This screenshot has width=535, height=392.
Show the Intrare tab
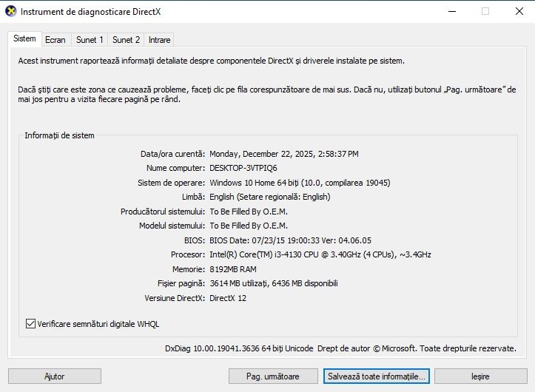pos(160,40)
